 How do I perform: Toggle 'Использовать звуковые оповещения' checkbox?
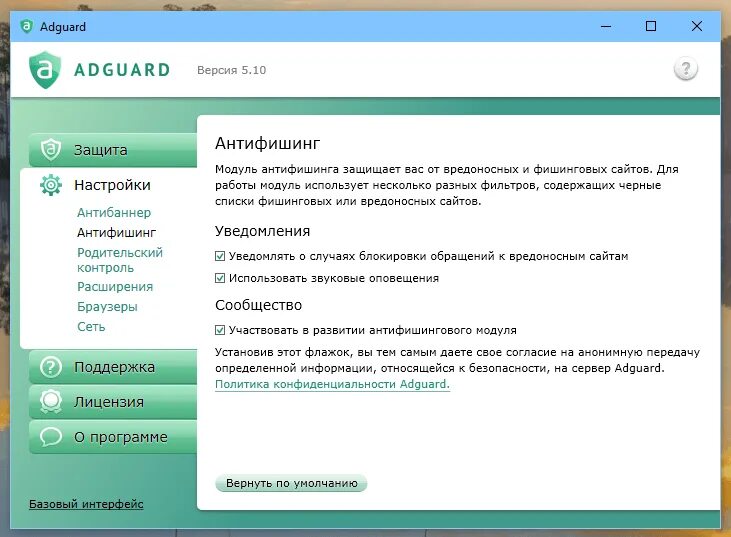[220, 278]
